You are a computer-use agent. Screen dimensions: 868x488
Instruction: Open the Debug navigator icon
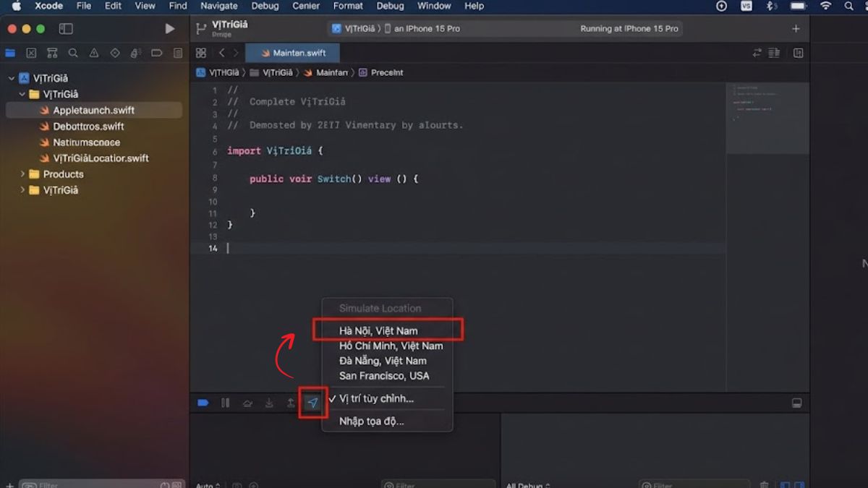(136, 53)
